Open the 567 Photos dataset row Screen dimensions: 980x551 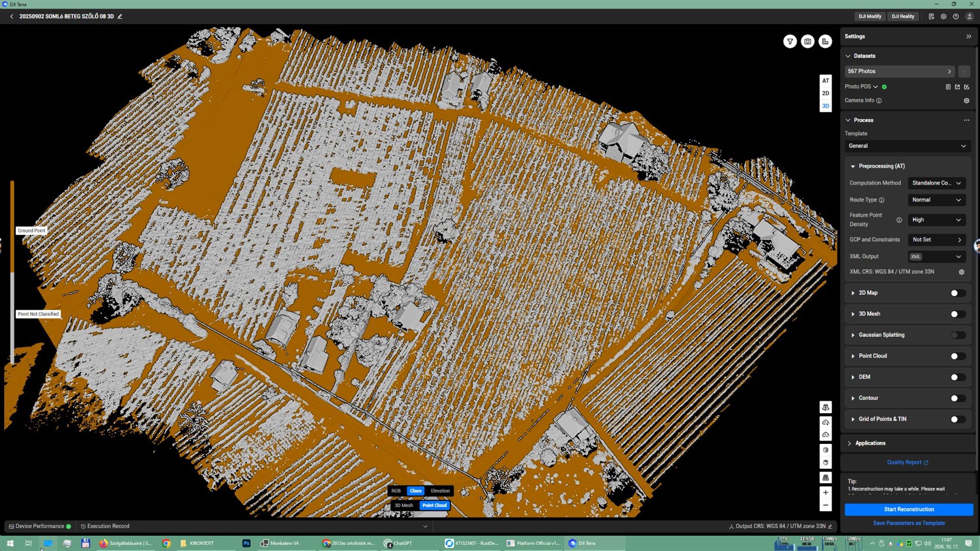click(899, 71)
